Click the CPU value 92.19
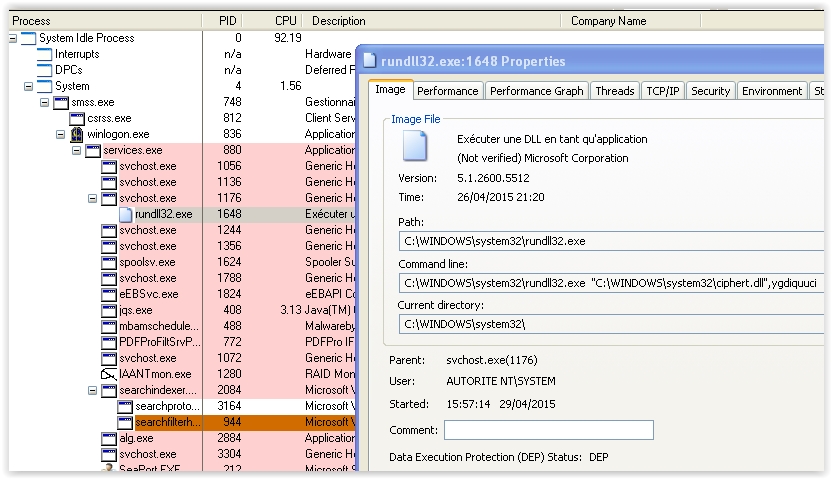This screenshot has width=832, height=479. pos(288,38)
